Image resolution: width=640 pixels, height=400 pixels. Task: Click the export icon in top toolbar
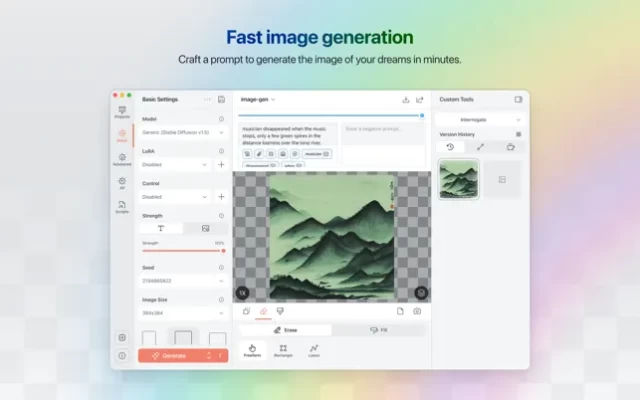(420, 100)
